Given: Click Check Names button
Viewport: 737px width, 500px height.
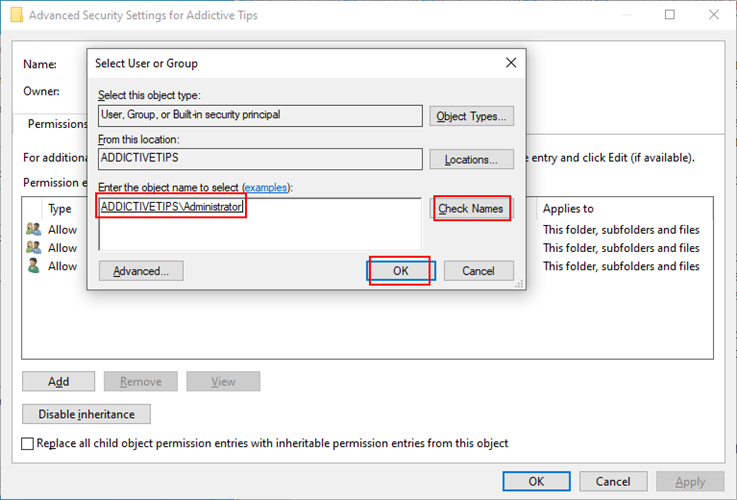Looking at the screenshot, I should pos(471,209).
